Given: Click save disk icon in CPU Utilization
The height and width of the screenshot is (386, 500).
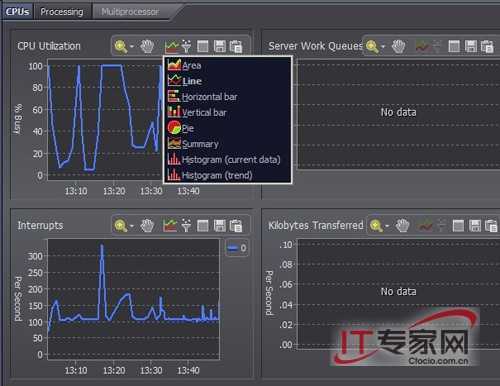Looking at the screenshot, I should click(x=220, y=46).
